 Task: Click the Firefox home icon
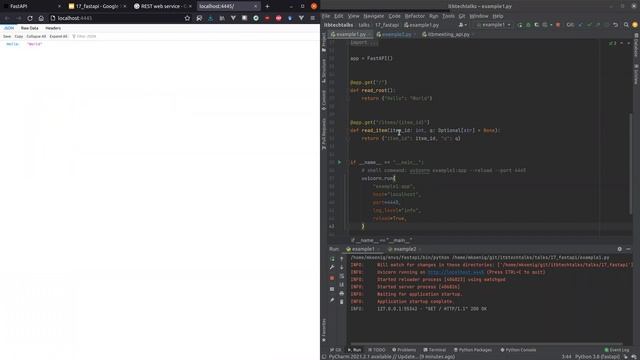click(41, 18)
